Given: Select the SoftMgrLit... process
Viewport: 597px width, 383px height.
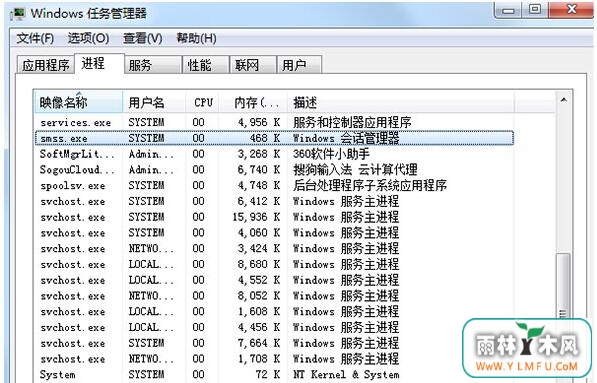Looking at the screenshot, I should click(274, 154).
